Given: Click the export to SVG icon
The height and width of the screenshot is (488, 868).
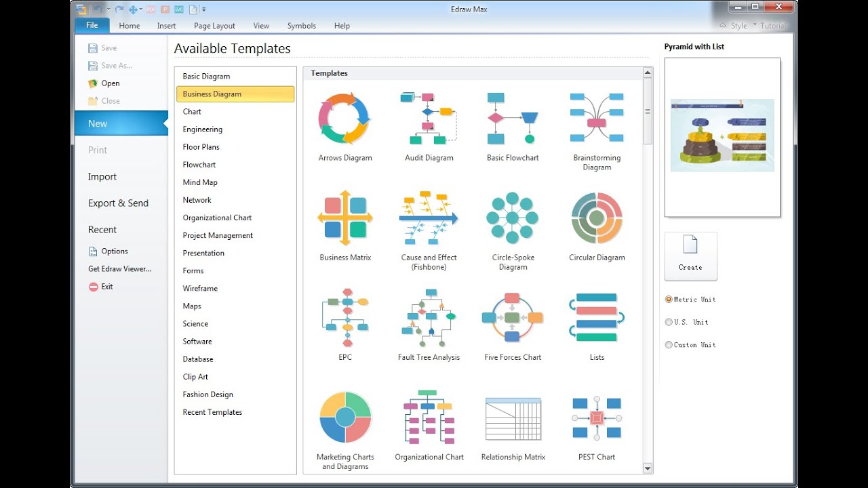Looking at the screenshot, I should [x=179, y=9].
